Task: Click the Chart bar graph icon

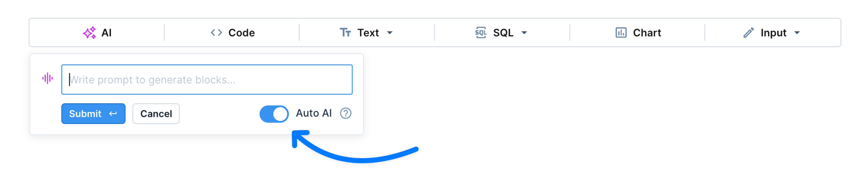Action: tap(621, 33)
